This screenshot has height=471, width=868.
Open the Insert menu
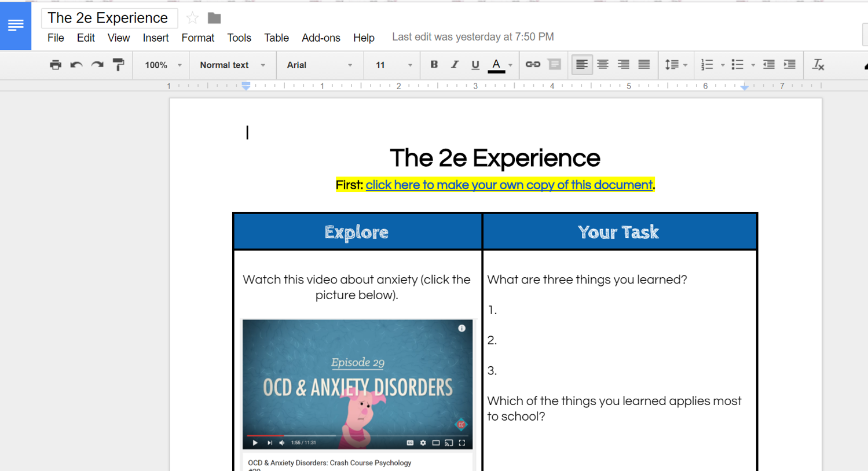[x=156, y=38]
